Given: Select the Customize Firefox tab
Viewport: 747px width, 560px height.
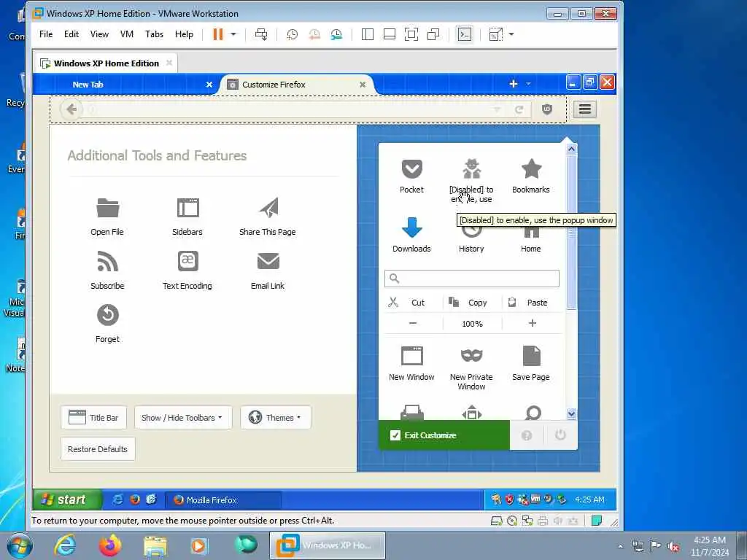Looking at the screenshot, I should coord(296,85).
